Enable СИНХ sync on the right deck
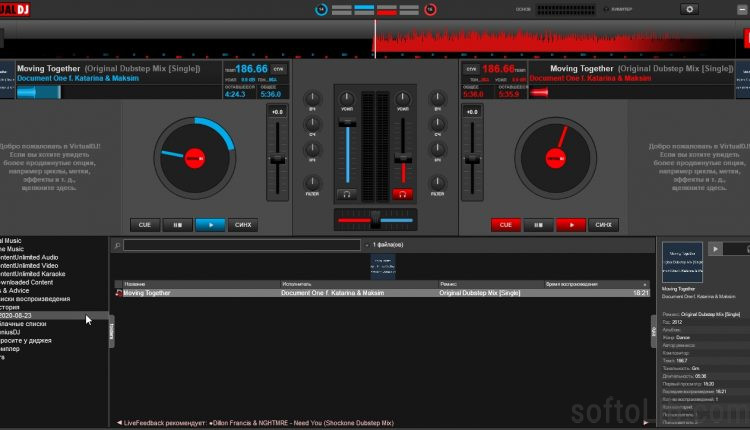The image size is (750, 430). 603,225
